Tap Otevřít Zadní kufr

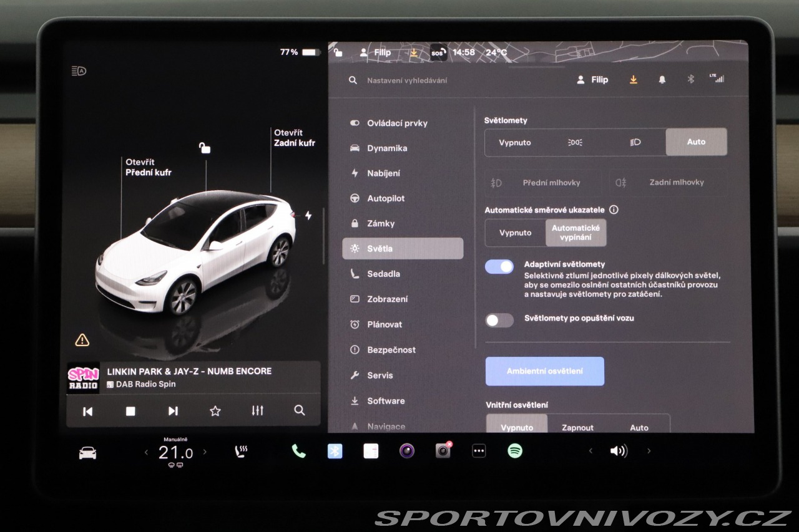(295, 138)
